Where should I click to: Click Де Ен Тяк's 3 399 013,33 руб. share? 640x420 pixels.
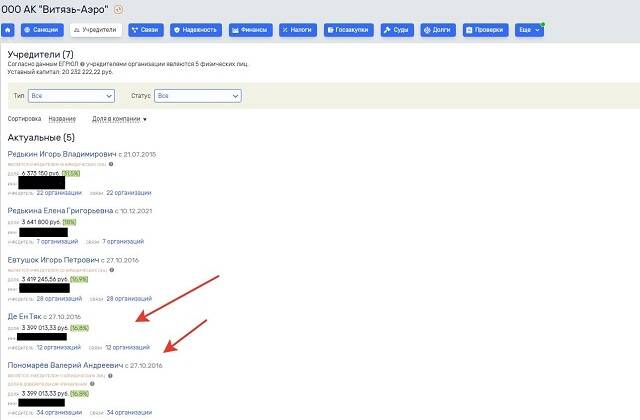click(x=45, y=328)
